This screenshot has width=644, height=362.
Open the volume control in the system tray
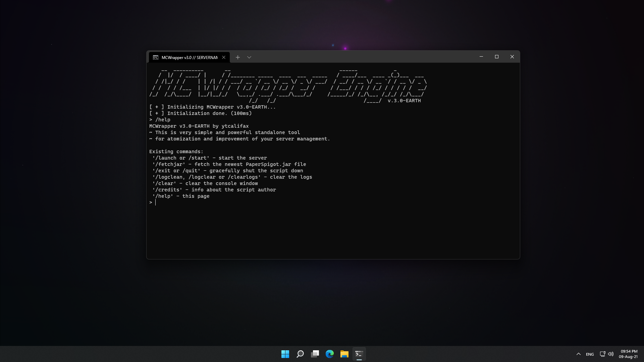pyautogui.click(x=610, y=354)
